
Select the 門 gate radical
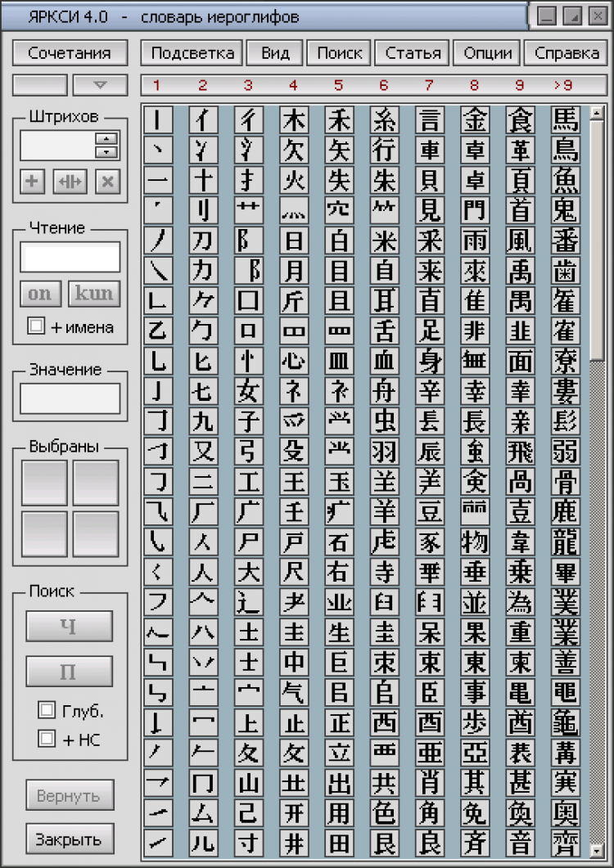coord(475,210)
